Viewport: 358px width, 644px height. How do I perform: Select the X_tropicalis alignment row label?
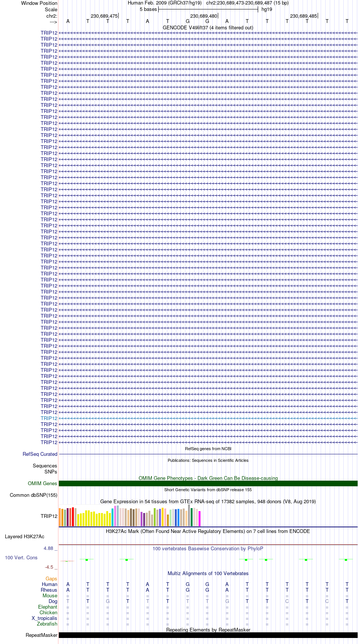44,618
